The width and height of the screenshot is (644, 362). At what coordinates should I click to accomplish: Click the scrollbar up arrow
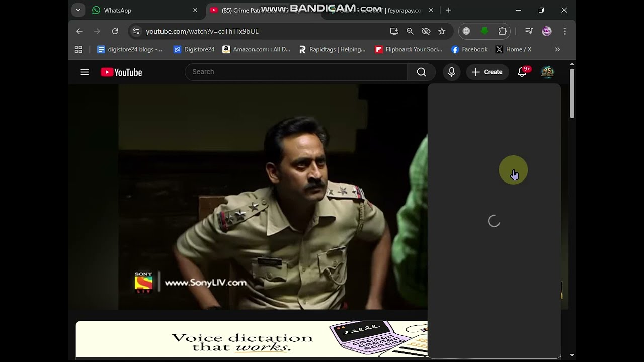(572, 64)
